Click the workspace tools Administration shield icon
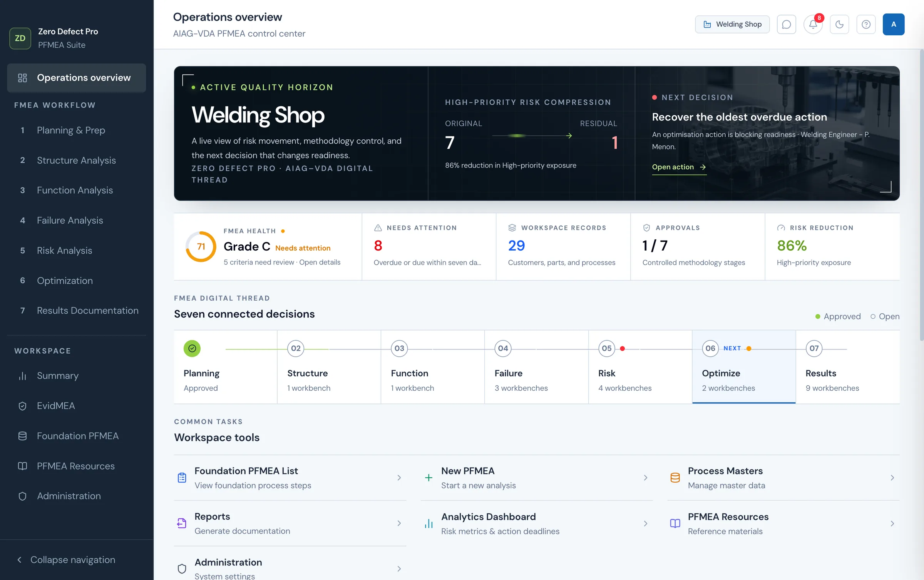 (182, 568)
